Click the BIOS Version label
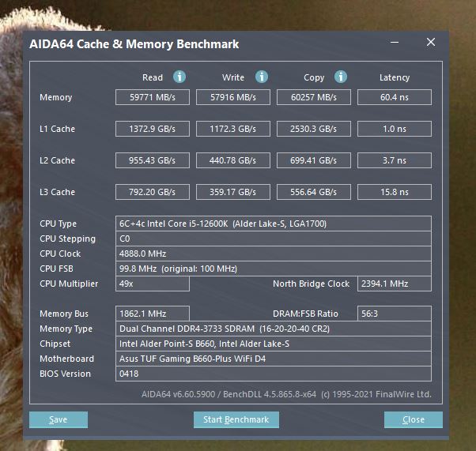This screenshot has height=451, width=476. tap(66, 374)
